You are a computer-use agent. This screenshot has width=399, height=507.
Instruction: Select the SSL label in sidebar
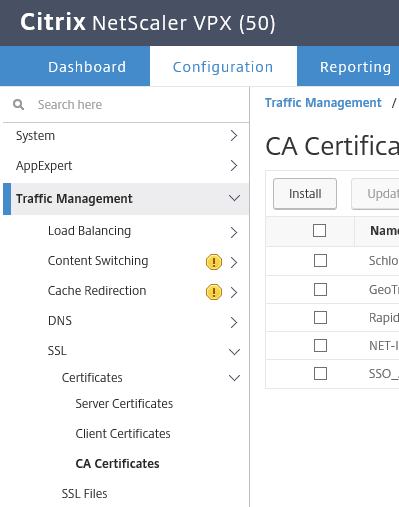pyautogui.click(x=57, y=351)
